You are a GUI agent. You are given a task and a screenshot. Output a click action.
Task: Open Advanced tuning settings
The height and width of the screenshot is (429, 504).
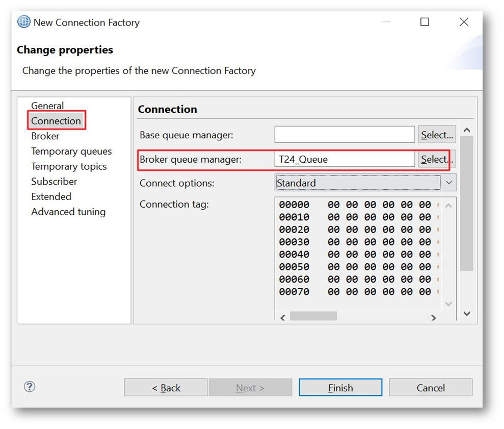68,212
